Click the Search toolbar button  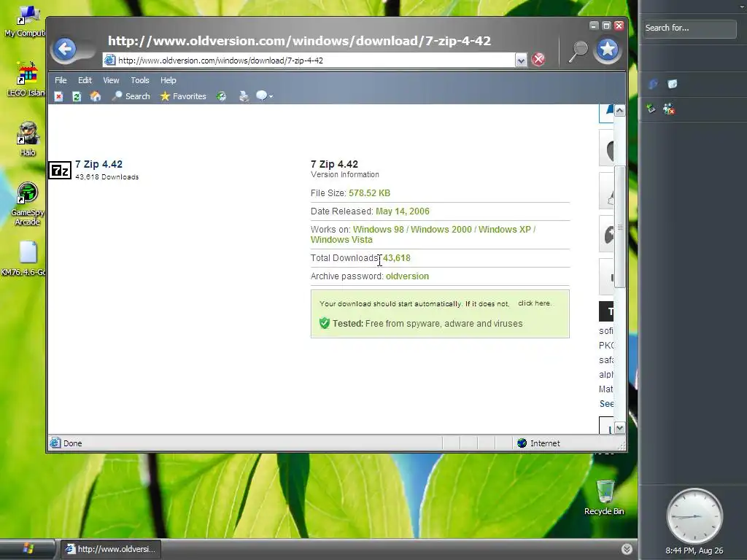point(131,96)
